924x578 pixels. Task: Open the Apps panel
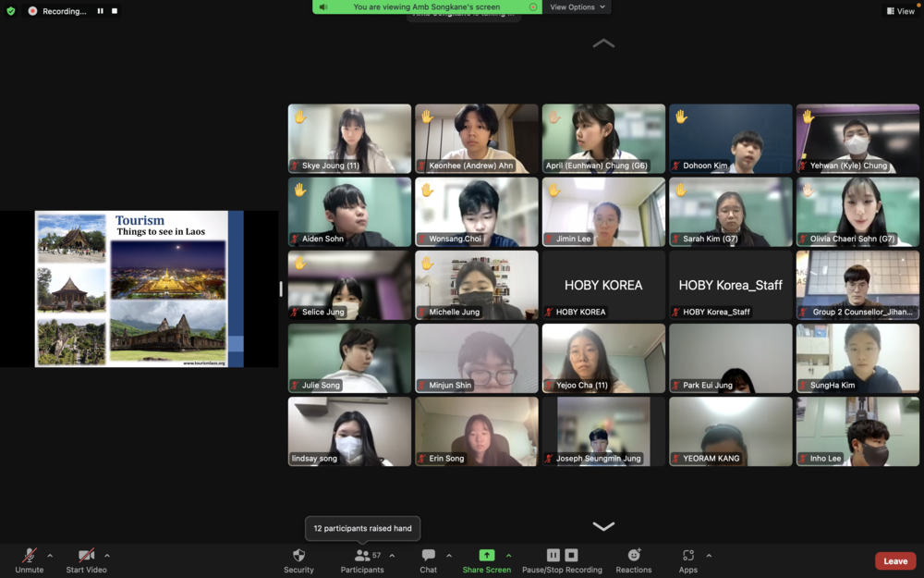point(687,561)
